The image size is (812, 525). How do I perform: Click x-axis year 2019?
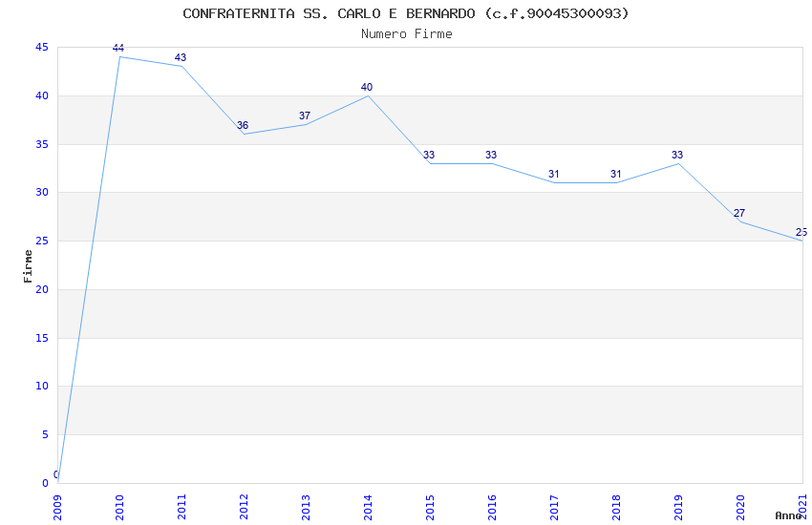click(679, 508)
